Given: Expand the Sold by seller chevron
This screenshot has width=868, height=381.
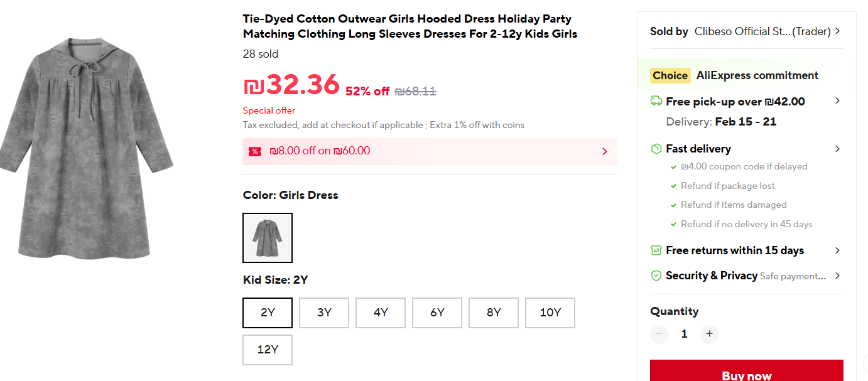Looking at the screenshot, I should [x=838, y=31].
